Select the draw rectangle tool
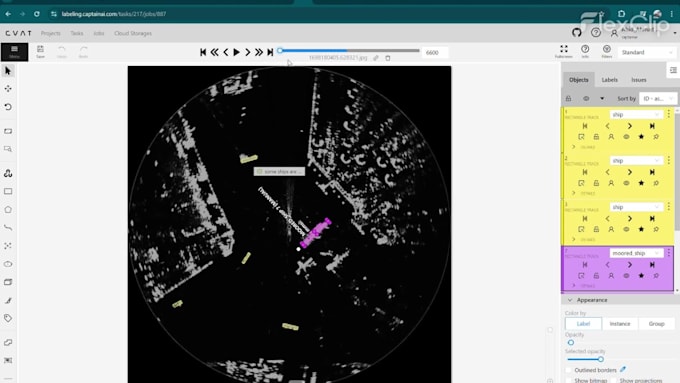The height and width of the screenshot is (383, 680). (8, 191)
